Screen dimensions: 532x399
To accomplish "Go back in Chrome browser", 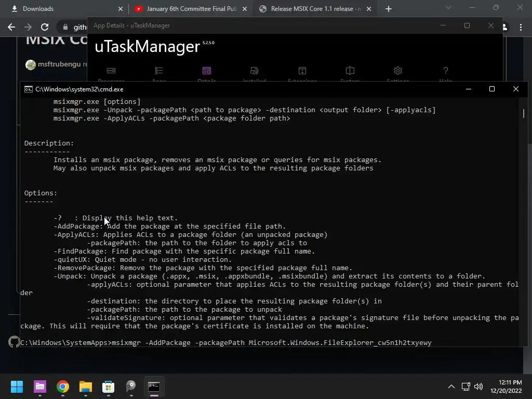I will click(11, 27).
